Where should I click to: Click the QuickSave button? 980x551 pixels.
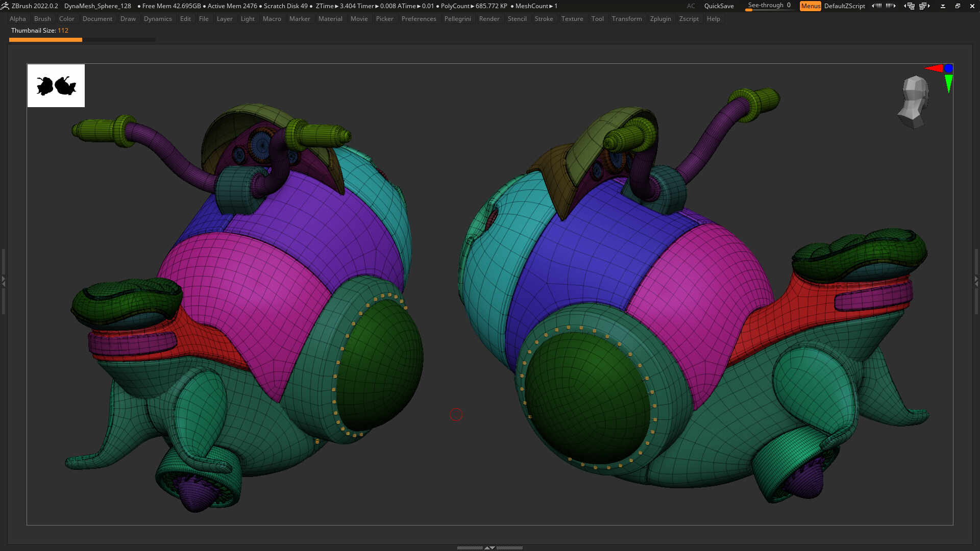point(719,6)
